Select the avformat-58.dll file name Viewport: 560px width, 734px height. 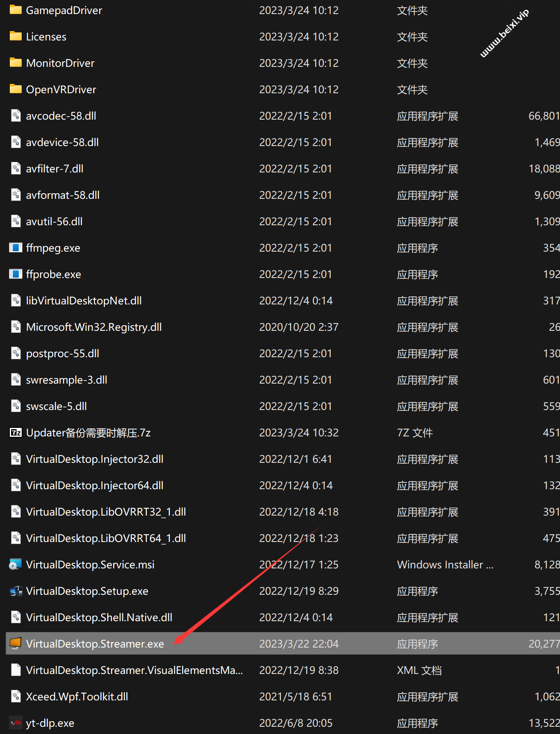[63, 195]
